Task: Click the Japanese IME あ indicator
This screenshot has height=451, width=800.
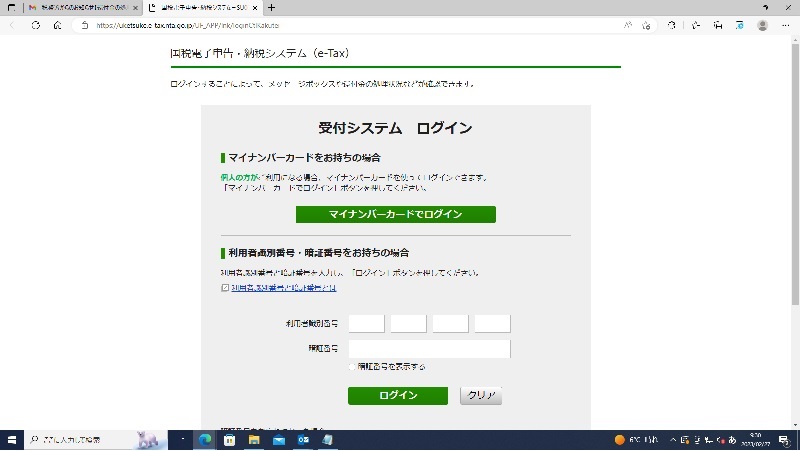Action: [732, 440]
